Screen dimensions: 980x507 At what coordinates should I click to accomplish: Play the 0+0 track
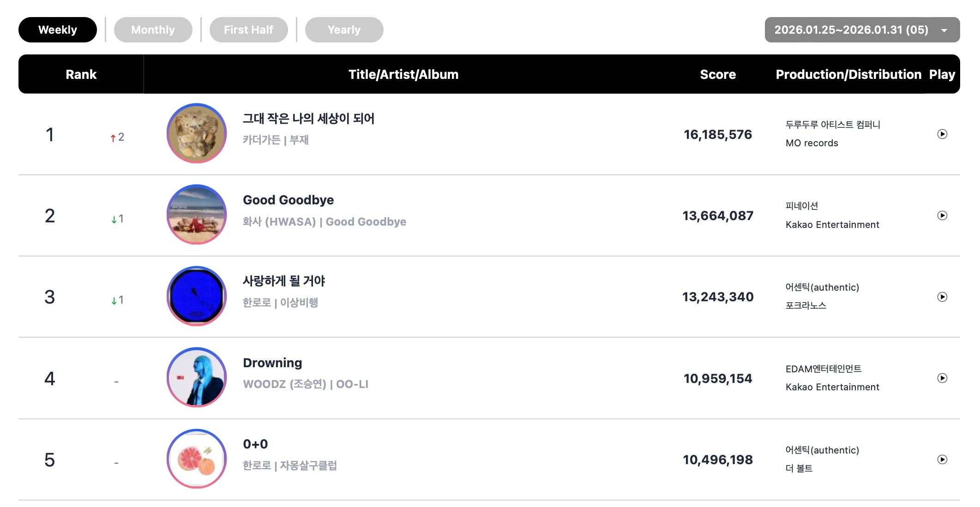click(x=942, y=459)
